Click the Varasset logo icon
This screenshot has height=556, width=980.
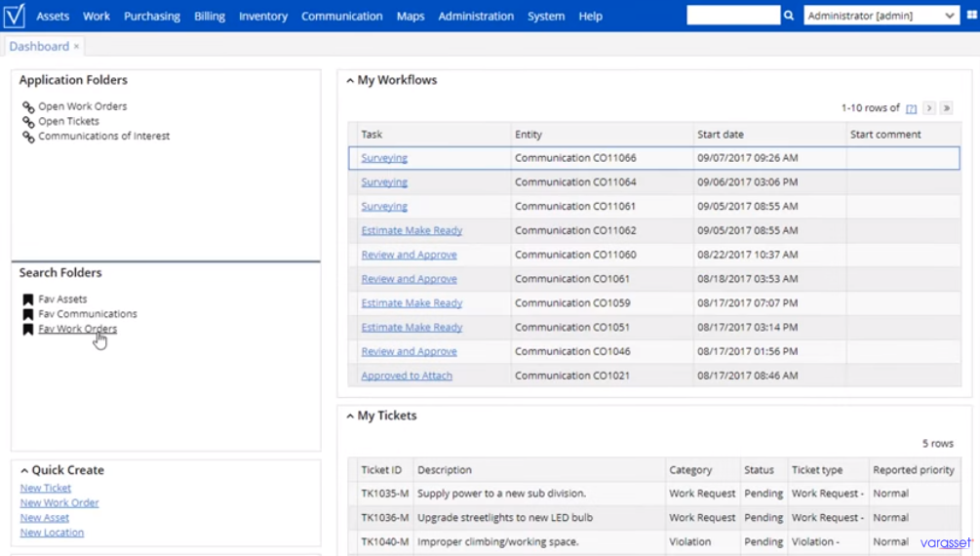pyautogui.click(x=14, y=16)
